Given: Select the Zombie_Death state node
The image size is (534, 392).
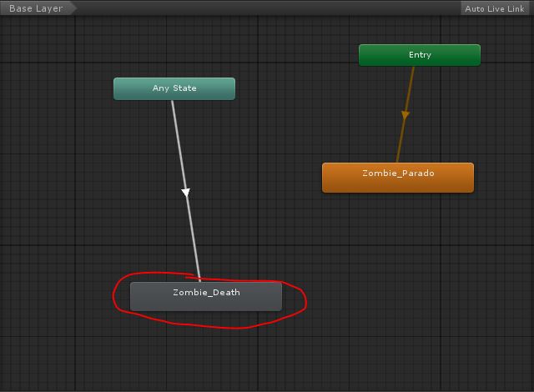Looking at the screenshot, I should pos(206,296).
